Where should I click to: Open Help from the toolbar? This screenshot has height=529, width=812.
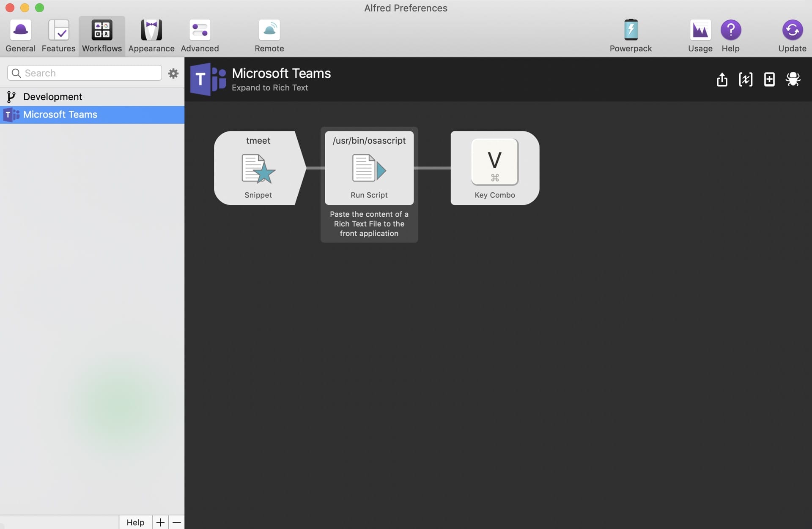(x=730, y=36)
